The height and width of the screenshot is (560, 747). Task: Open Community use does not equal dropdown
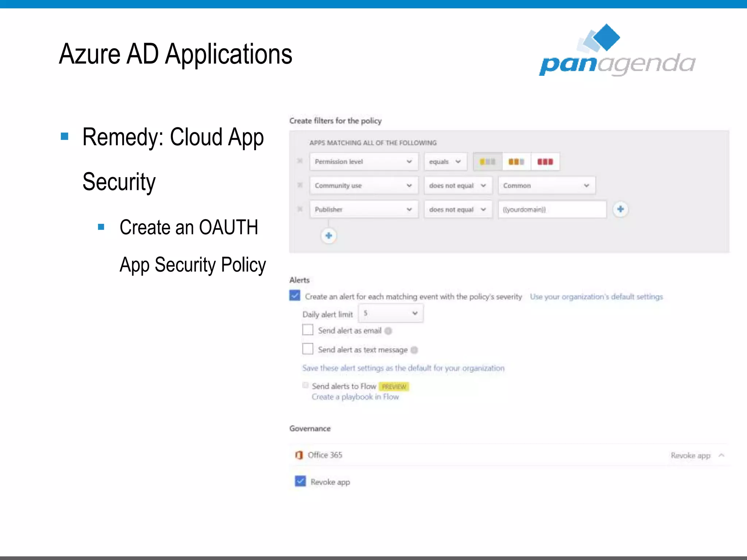coord(458,186)
